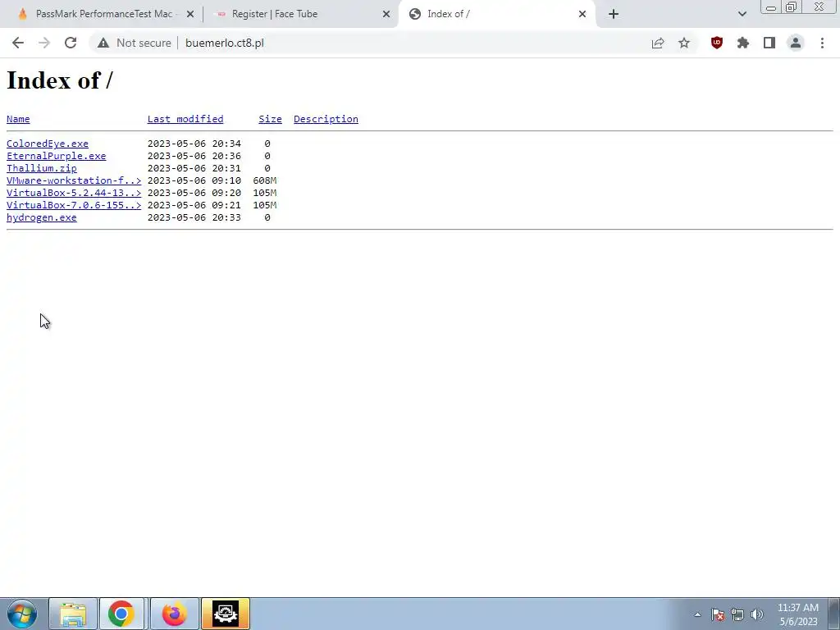Click the forward navigation arrow
The width and height of the screenshot is (840, 630).
coord(44,43)
